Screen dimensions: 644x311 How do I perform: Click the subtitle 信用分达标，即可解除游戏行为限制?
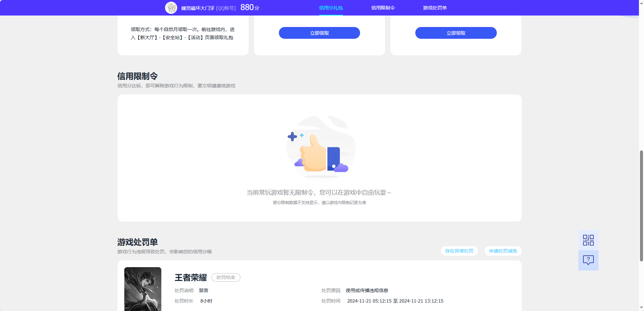click(x=176, y=86)
